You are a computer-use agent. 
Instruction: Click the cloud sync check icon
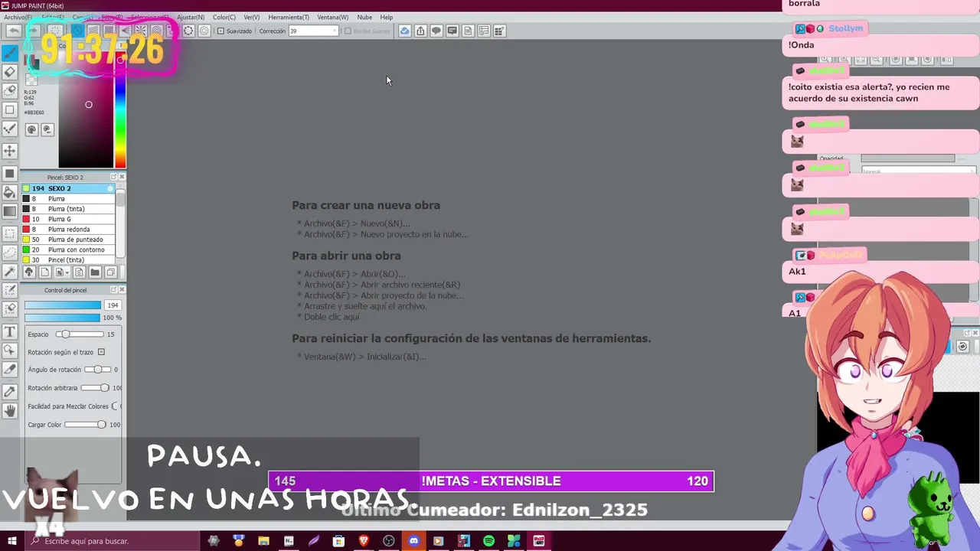pos(404,31)
